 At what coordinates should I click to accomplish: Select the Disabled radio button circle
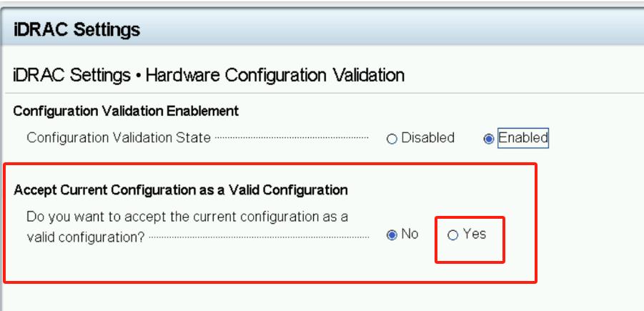tap(392, 139)
